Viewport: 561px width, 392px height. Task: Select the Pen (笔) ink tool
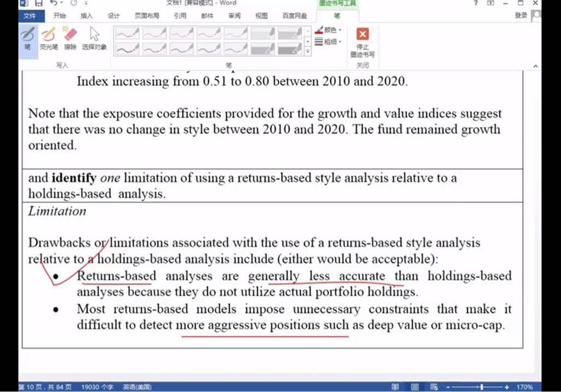[27, 38]
